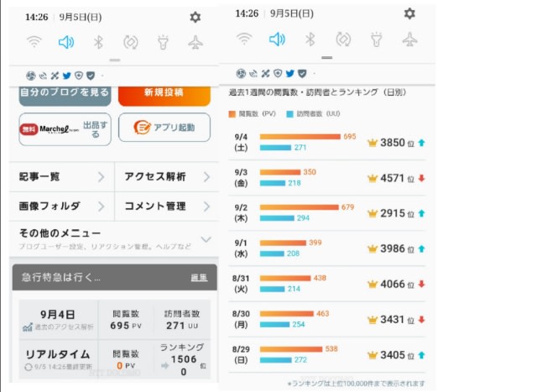The height and width of the screenshot is (392, 537).
Task: Tap the アプリ起動 app launch button
Action: tap(164, 128)
